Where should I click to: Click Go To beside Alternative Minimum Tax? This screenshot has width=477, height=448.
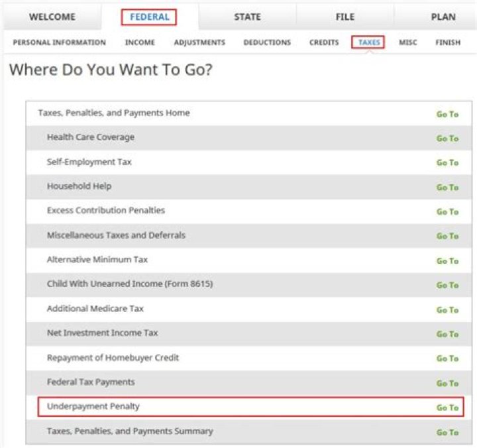point(447,261)
